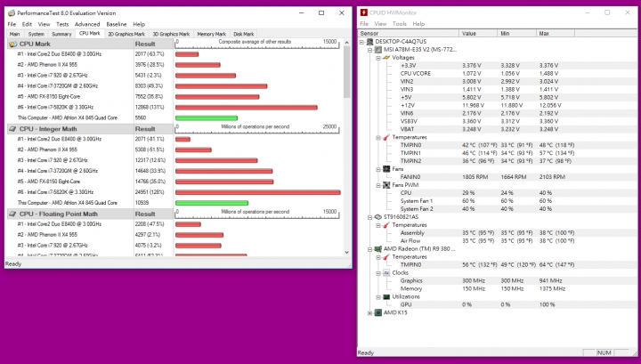Viewport: 641px width, 364px height.
Task: Click the desktop computer icon beside DESKTOP-C4AQ7US
Action: click(x=369, y=42)
